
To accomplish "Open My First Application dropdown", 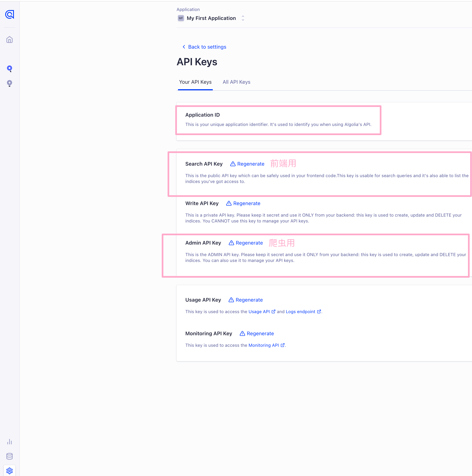I will pos(211,18).
